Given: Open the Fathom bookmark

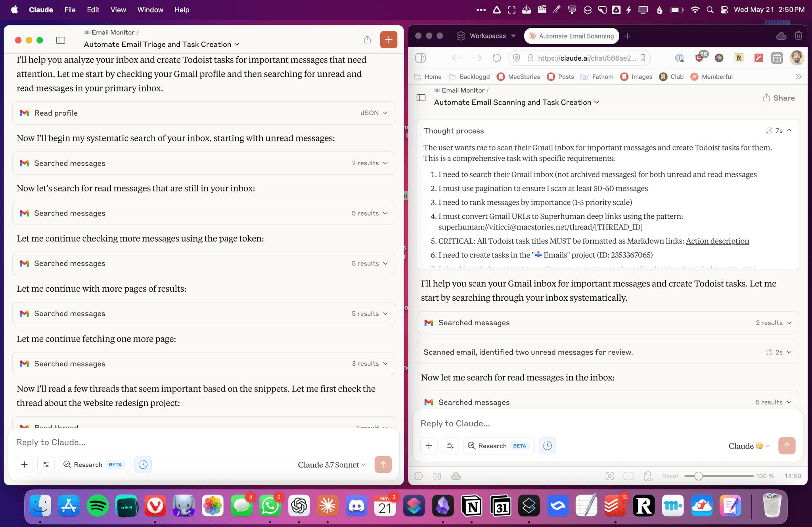Looking at the screenshot, I should (x=597, y=76).
